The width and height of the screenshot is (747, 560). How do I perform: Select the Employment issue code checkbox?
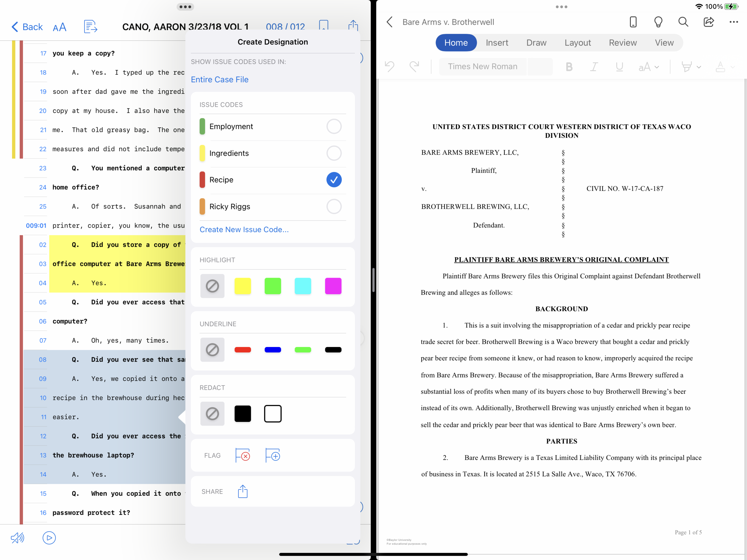[x=334, y=126]
